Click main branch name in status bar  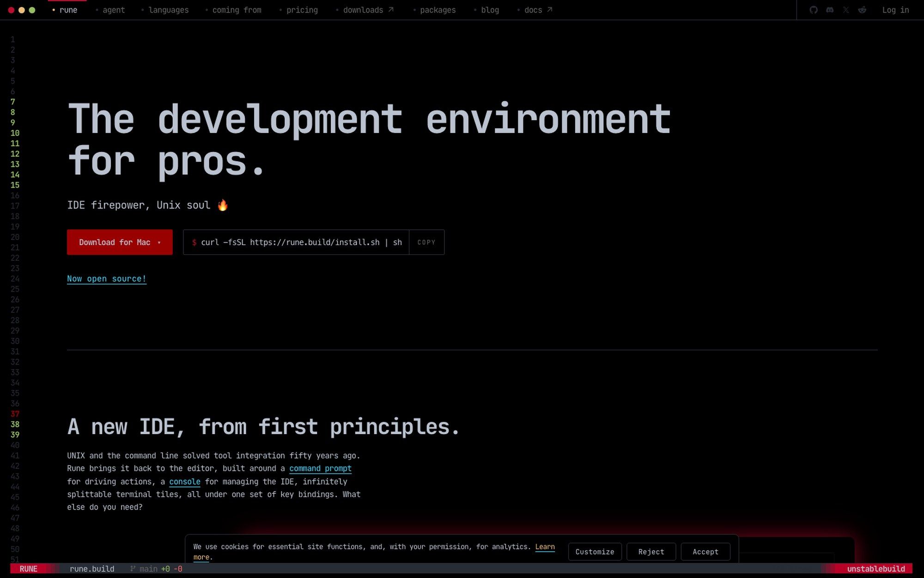(148, 569)
